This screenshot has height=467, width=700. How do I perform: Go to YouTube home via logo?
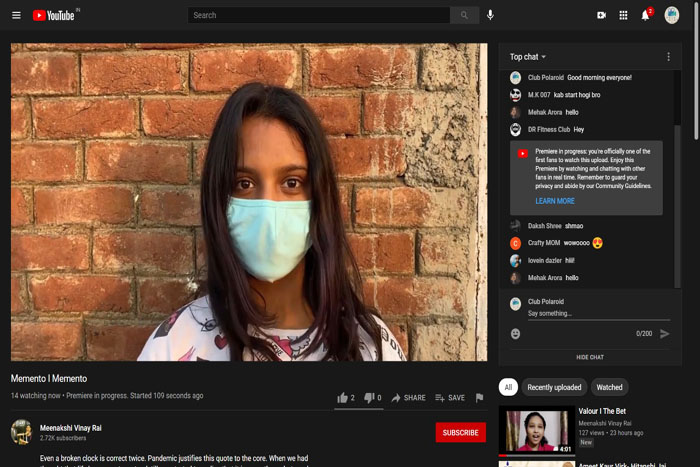pyautogui.click(x=54, y=16)
